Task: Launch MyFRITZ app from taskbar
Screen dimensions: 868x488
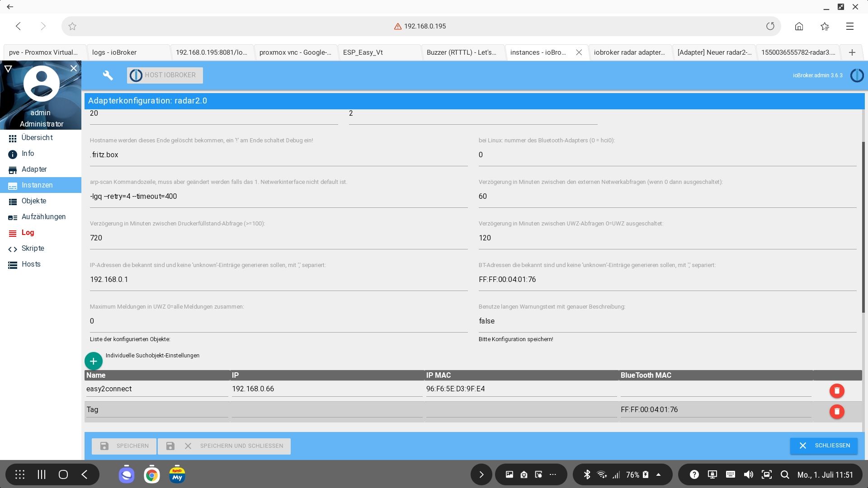Action: click(x=177, y=475)
